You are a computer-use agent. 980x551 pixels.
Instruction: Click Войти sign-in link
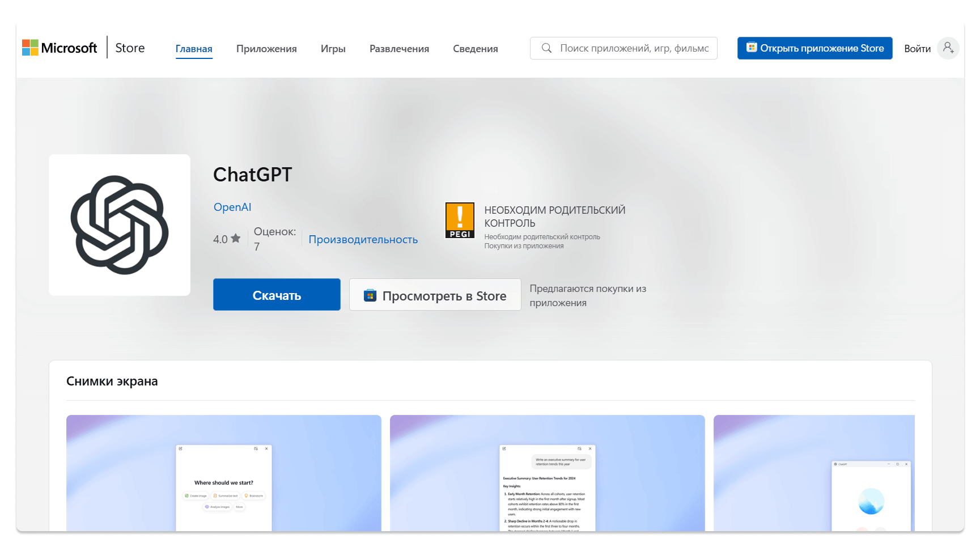point(917,49)
